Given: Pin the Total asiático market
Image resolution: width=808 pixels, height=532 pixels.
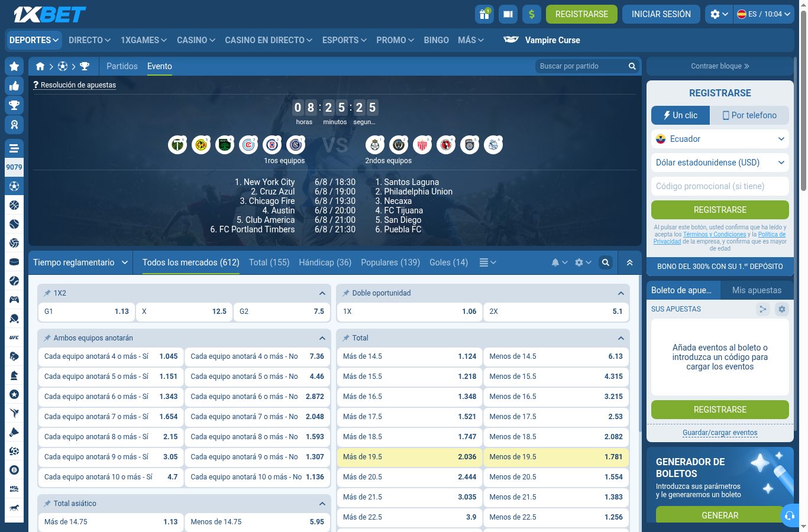Looking at the screenshot, I should 47,504.
